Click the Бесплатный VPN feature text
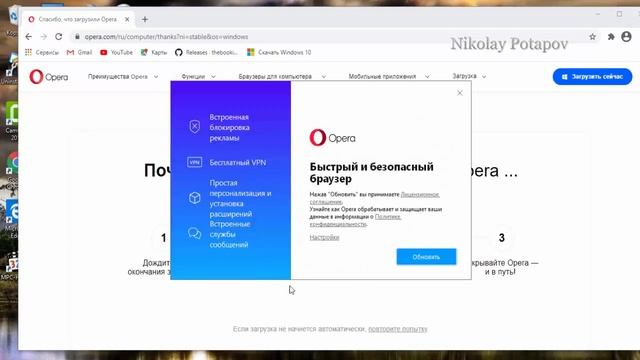The height and width of the screenshot is (360, 640). tap(238, 162)
